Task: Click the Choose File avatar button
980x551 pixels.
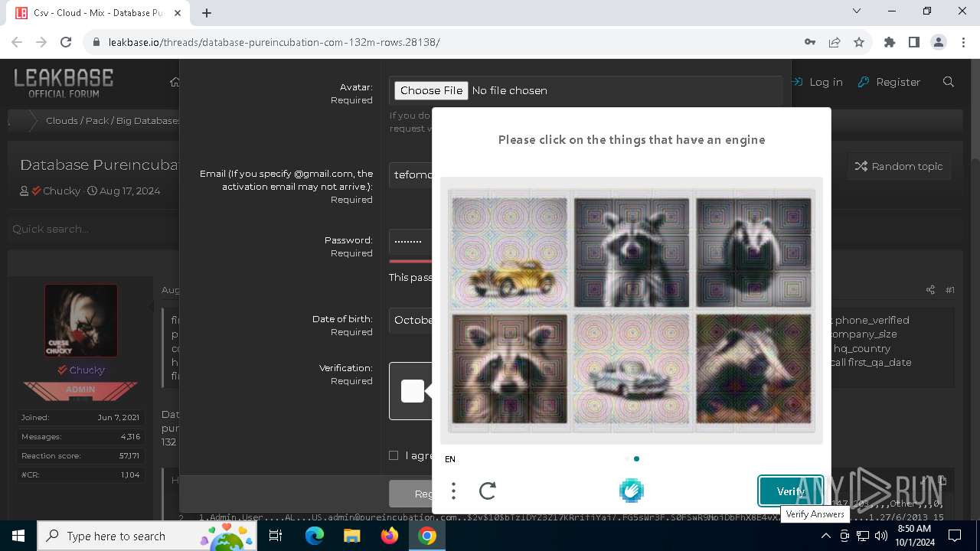Action: pyautogui.click(x=431, y=90)
